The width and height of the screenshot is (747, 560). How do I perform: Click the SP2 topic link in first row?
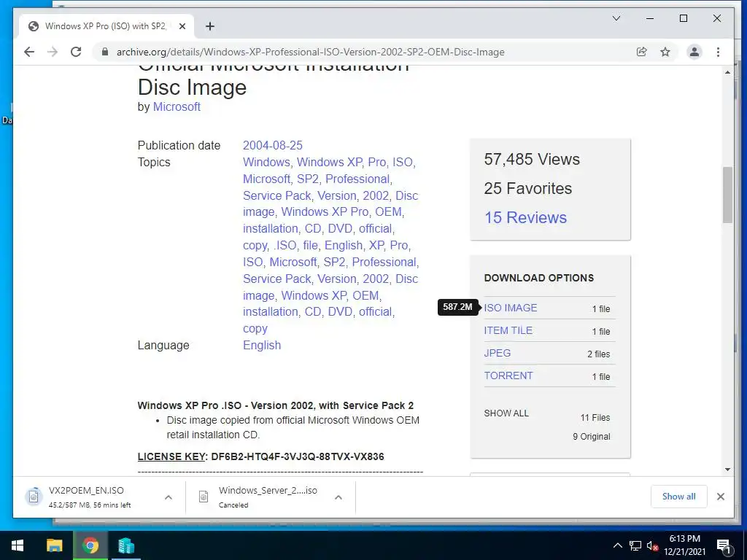coord(308,179)
